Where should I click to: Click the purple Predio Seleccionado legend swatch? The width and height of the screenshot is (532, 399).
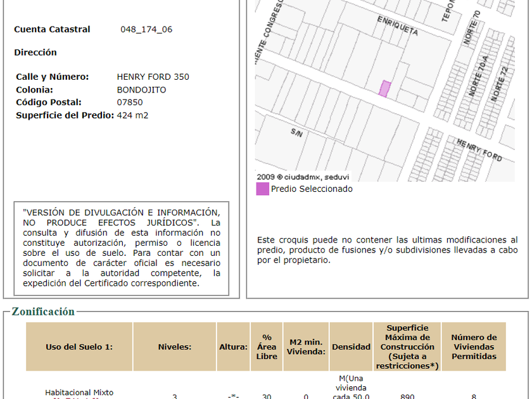[263, 189]
